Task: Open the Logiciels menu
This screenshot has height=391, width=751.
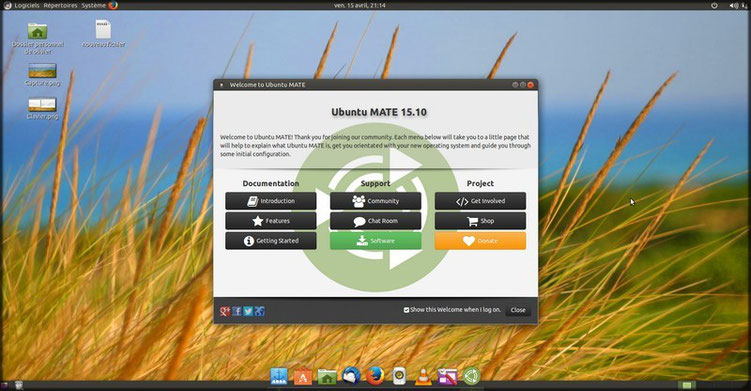Action: pyautogui.click(x=27, y=5)
